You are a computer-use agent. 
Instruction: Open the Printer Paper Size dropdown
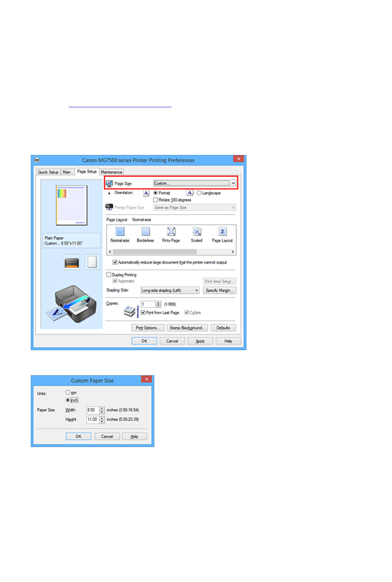coord(195,208)
